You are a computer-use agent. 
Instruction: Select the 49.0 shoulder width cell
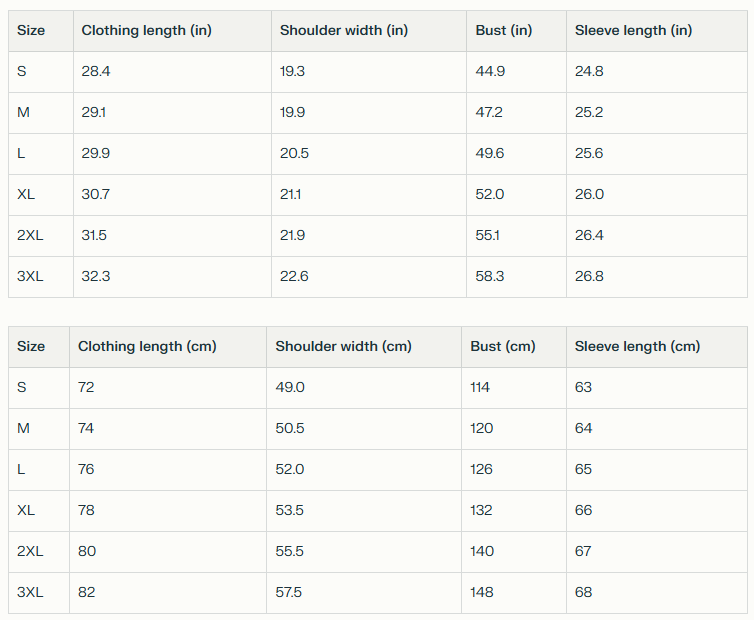click(290, 388)
